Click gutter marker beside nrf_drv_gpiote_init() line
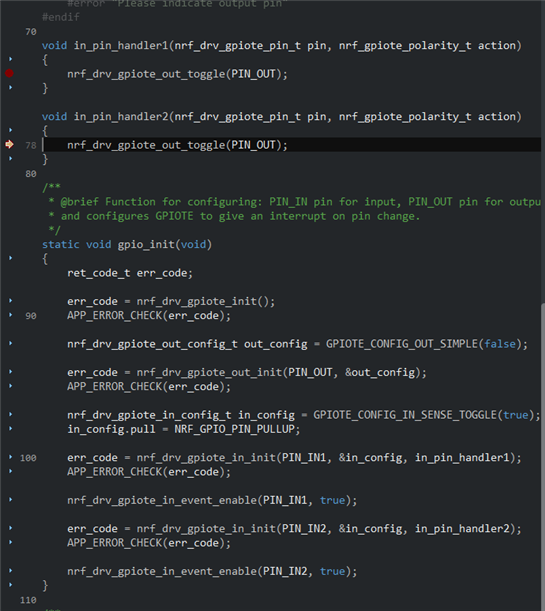The height and width of the screenshot is (611, 545). coord(11,301)
